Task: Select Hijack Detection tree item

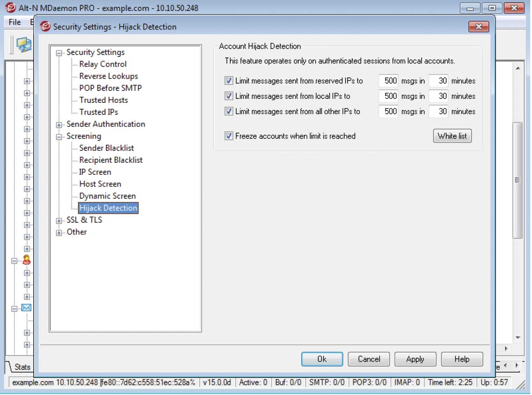Action: (108, 208)
